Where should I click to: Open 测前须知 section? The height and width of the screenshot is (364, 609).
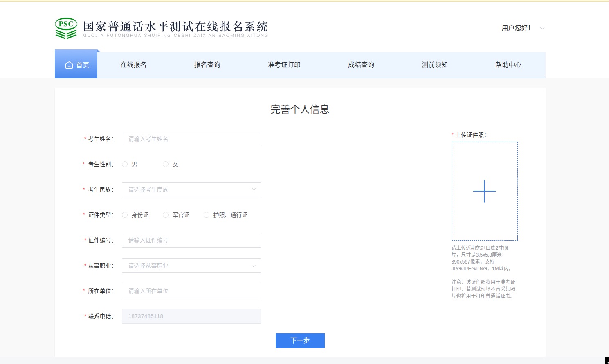pos(434,65)
